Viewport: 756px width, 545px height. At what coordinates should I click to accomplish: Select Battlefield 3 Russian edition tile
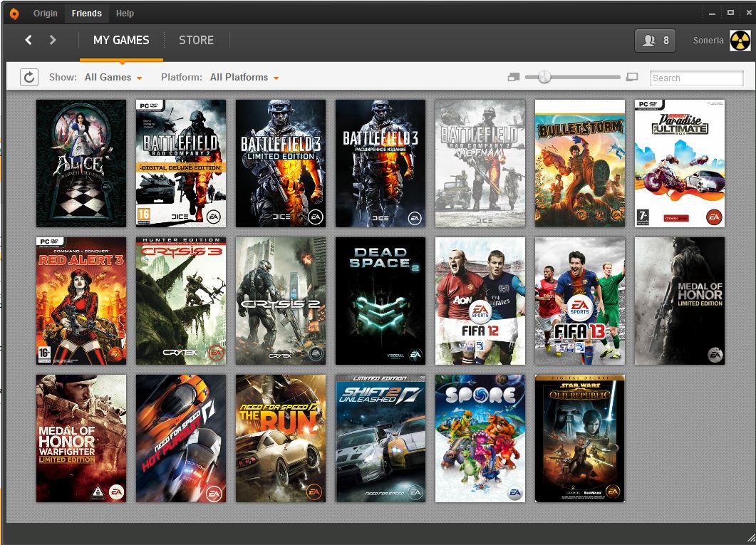point(380,163)
